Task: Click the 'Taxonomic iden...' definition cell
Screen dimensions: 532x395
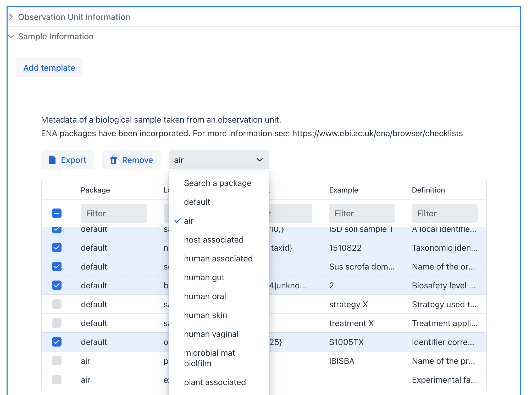Action: (x=445, y=248)
